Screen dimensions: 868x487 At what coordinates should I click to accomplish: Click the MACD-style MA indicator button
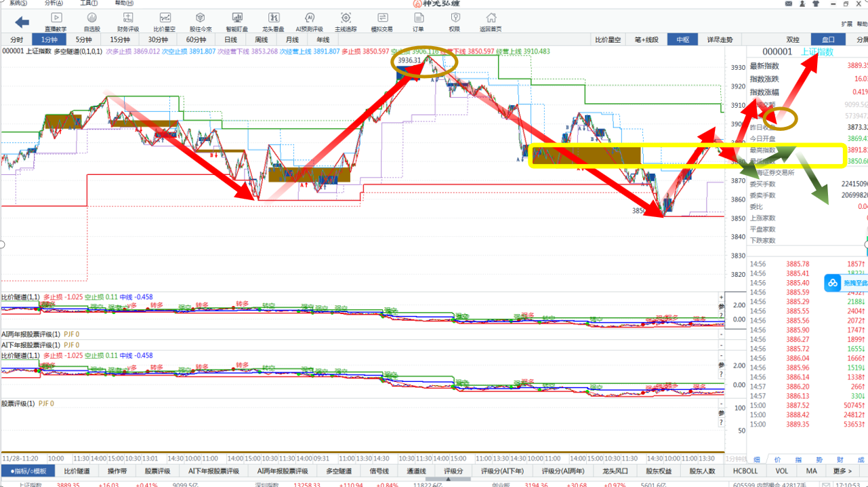[x=812, y=471]
